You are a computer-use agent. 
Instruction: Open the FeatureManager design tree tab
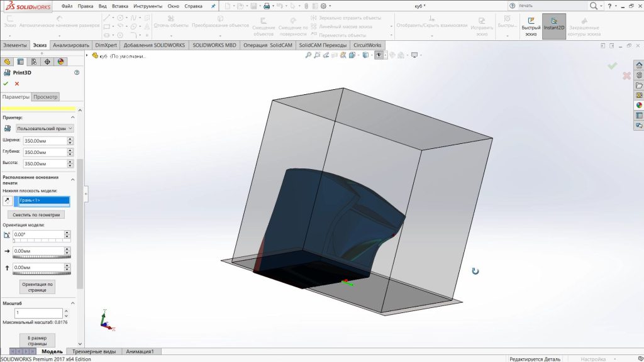coord(7,62)
